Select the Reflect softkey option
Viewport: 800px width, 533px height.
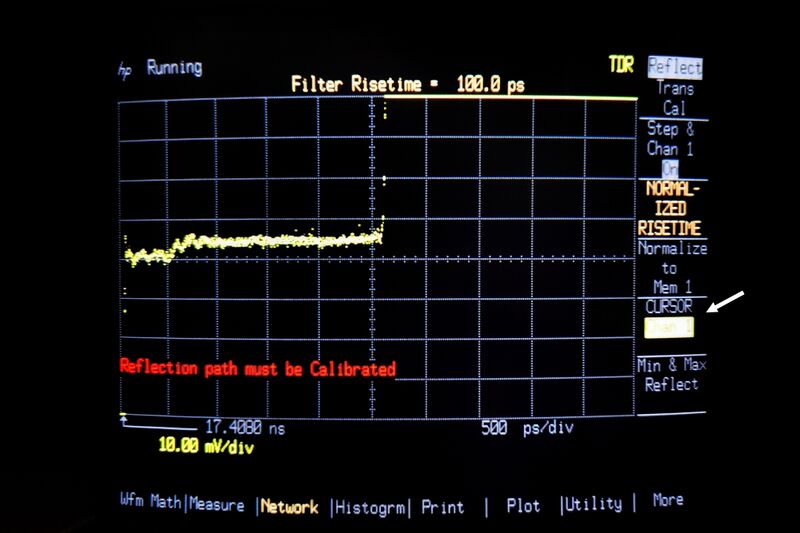pos(674,68)
